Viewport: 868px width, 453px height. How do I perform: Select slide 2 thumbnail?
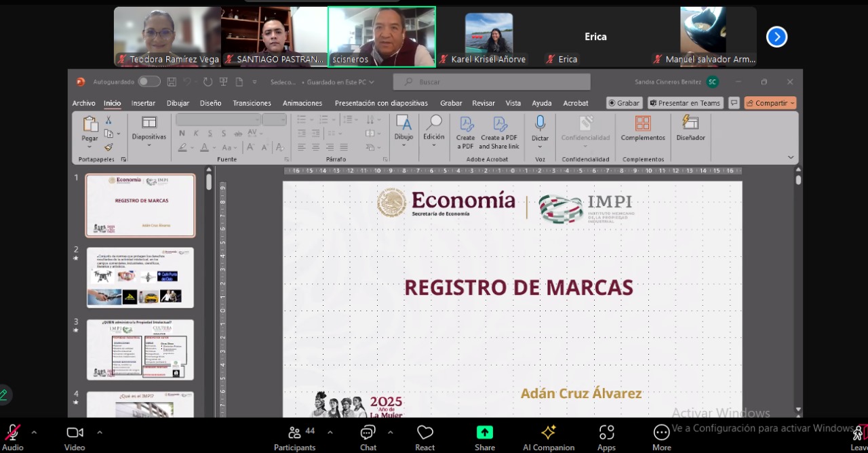140,277
